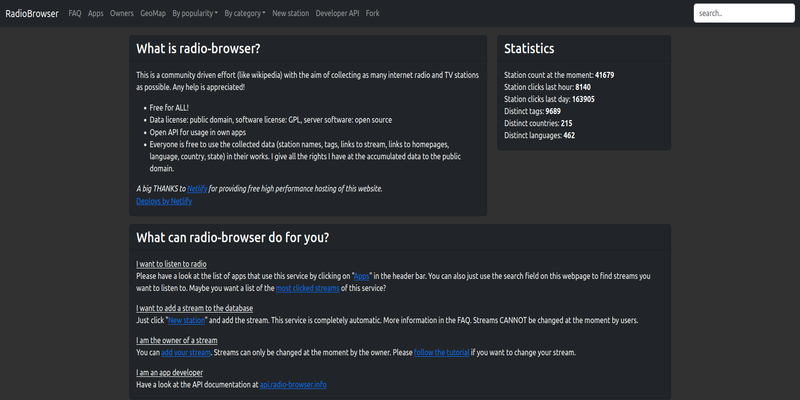This screenshot has width=800, height=400.
Task: Open the GeoMap page
Action: pyautogui.click(x=153, y=13)
